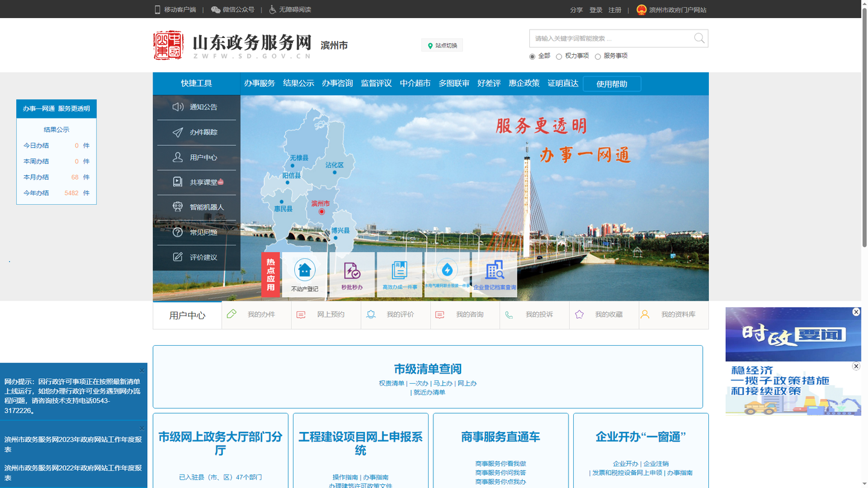868x488 pixels.
Task: Click the 本月办结 68 count
Action: [75, 177]
